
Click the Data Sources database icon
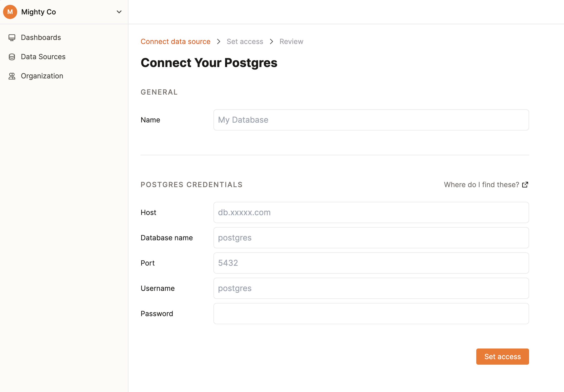[12, 57]
